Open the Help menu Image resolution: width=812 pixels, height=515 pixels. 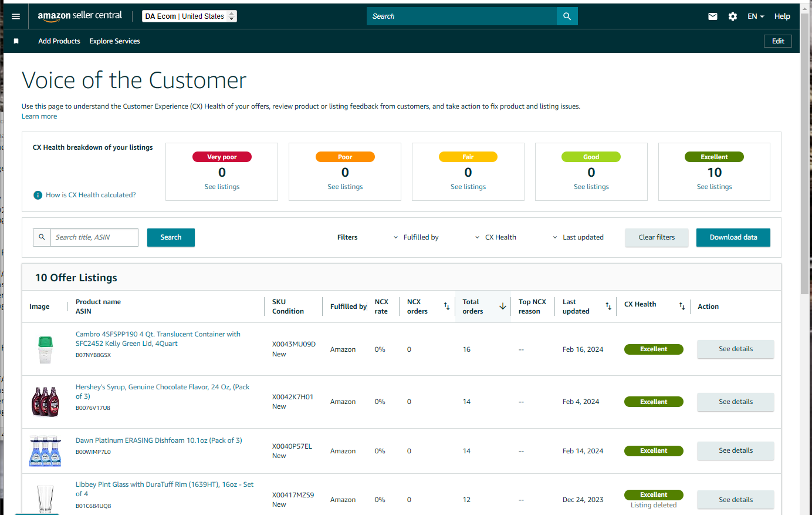tap(782, 16)
